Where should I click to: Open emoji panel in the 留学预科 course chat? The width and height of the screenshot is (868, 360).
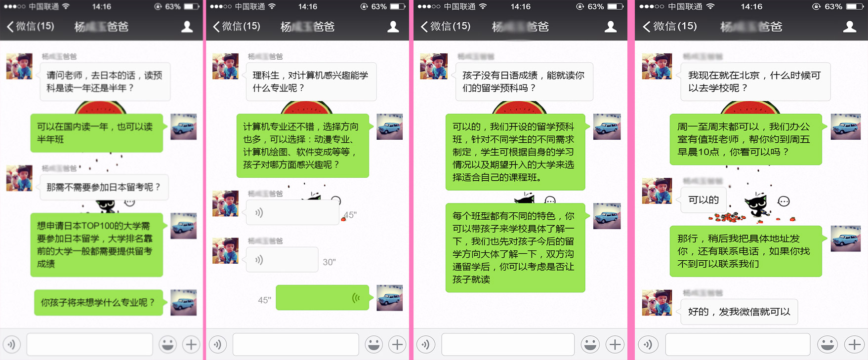pyautogui.click(x=590, y=344)
